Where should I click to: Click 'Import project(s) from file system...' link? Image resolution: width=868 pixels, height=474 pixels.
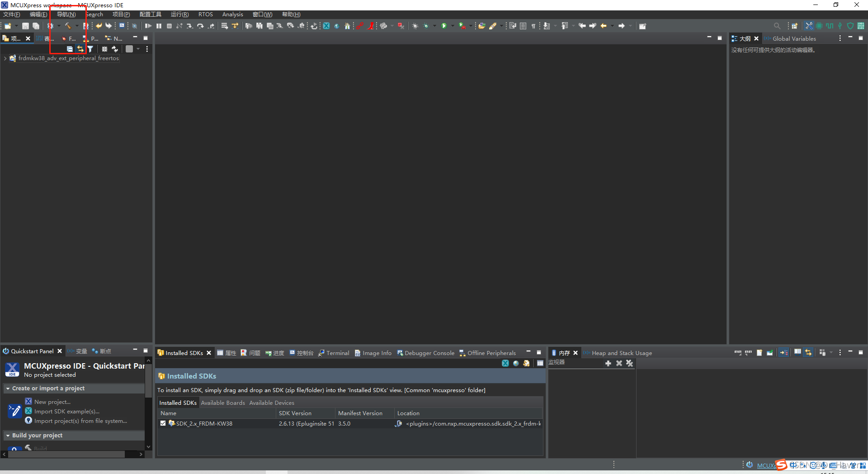pyautogui.click(x=80, y=421)
